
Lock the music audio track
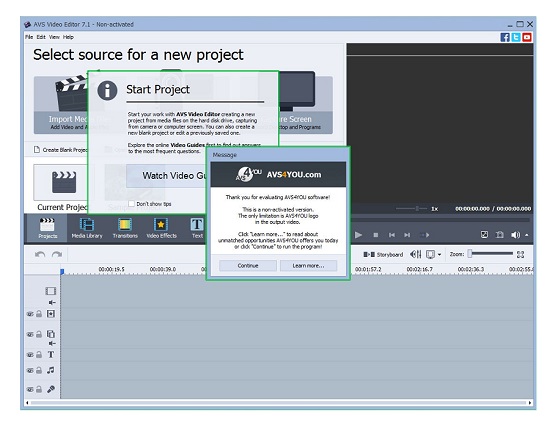click(x=39, y=370)
